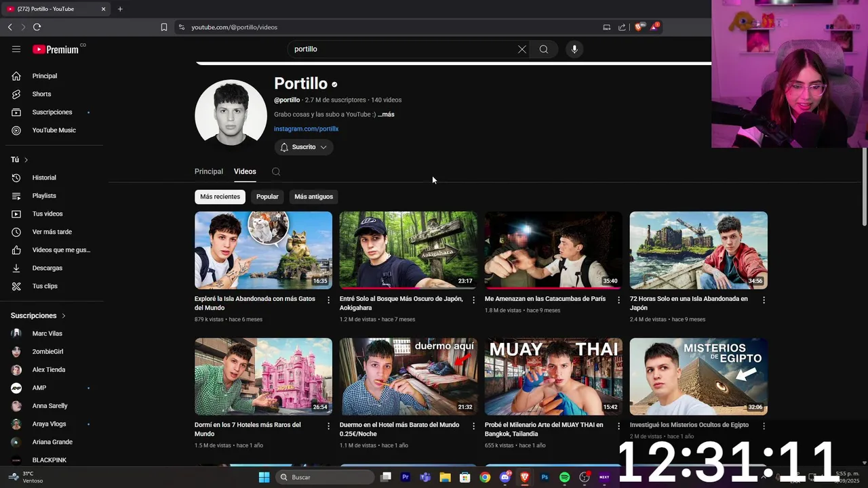
Task: Open the Suscrito notification dropdown
Action: tap(304, 147)
